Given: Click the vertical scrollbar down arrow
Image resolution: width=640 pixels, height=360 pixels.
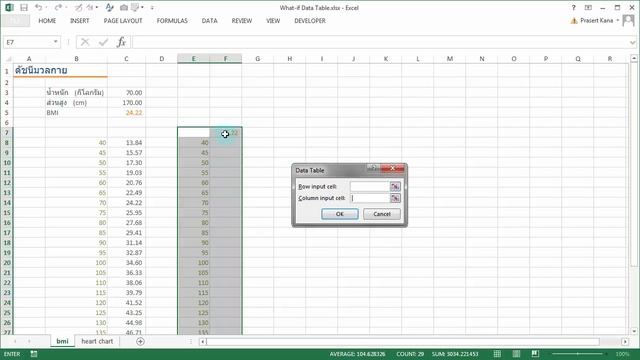Looking at the screenshot, I should click(634, 331).
